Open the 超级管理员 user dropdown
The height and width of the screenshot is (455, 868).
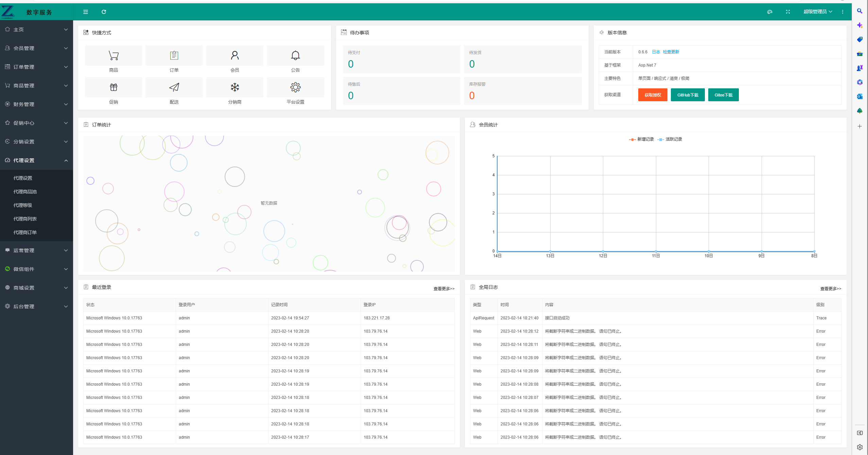coord(818,12)
